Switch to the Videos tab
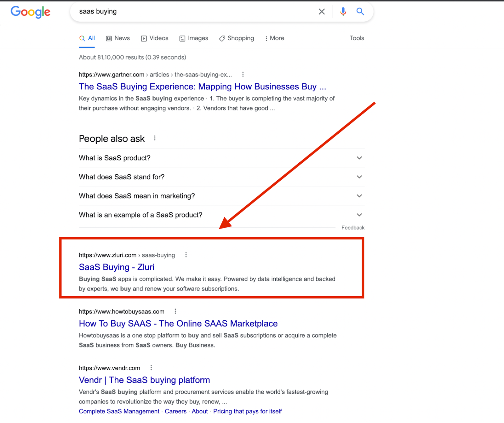 pos(155,38)
